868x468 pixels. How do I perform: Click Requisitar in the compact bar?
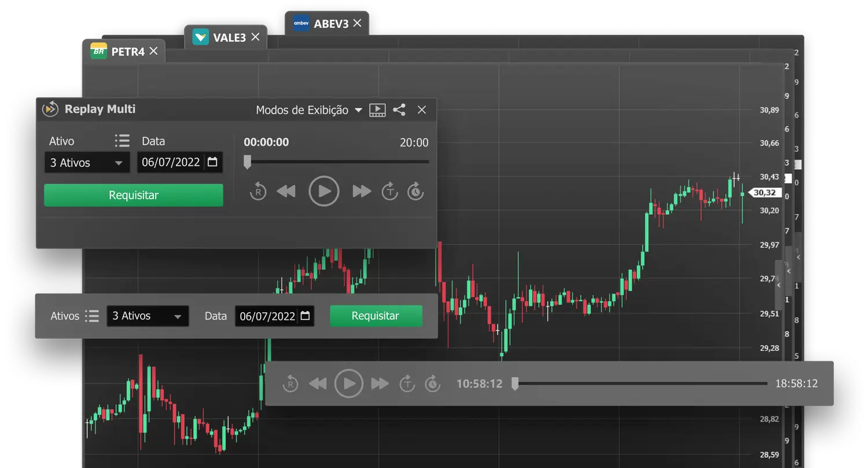coord(376,316)
